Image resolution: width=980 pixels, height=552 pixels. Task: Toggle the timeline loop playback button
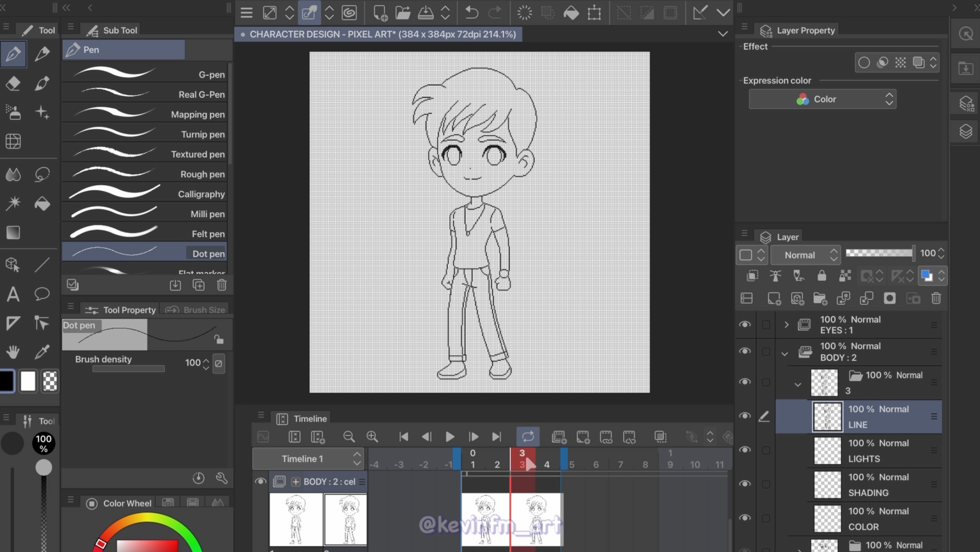[x=528, y=437]
